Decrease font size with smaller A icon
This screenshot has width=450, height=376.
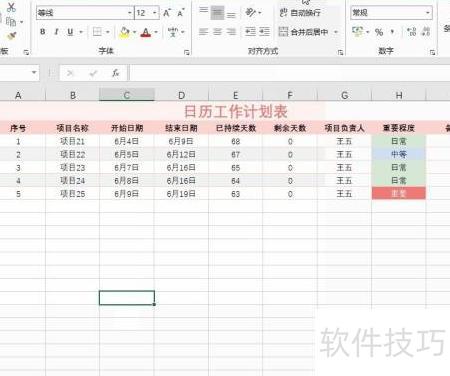point(181,13)
